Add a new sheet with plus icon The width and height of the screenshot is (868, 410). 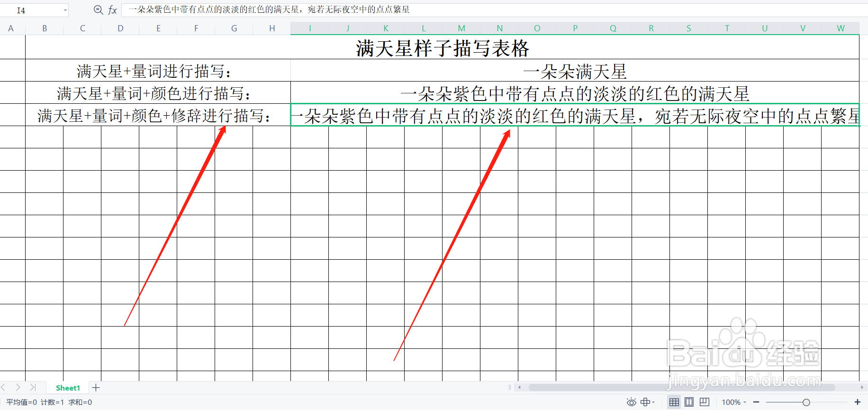tap(96, 388)
